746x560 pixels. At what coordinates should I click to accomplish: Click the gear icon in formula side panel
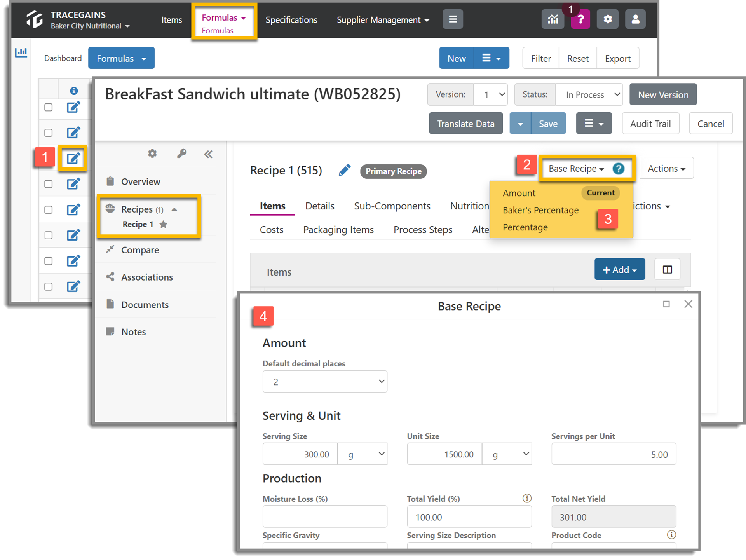click(x=152, y=154)
